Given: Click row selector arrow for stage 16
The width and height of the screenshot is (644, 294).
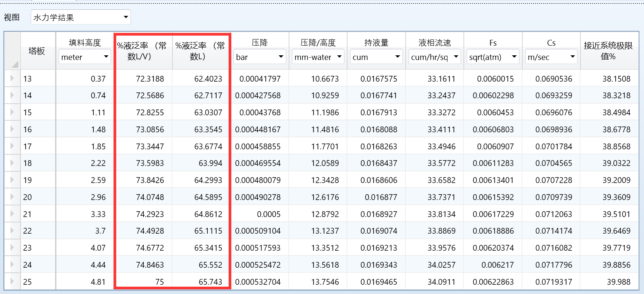Looking at the screenshot, I should click(x=12, y=129).
